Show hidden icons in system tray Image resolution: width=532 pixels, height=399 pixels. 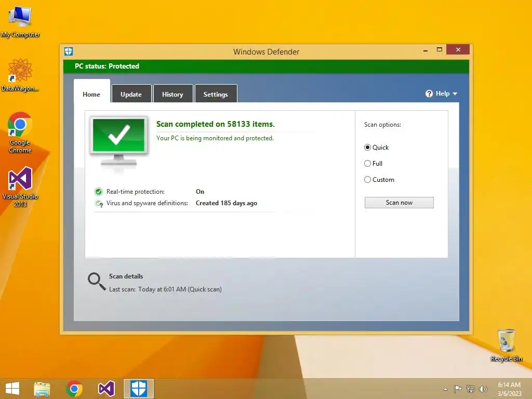coord(445,389)
